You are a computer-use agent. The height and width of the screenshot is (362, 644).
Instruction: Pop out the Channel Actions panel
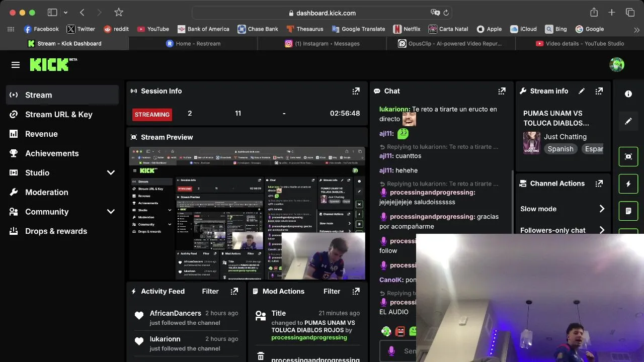(599, 184)
